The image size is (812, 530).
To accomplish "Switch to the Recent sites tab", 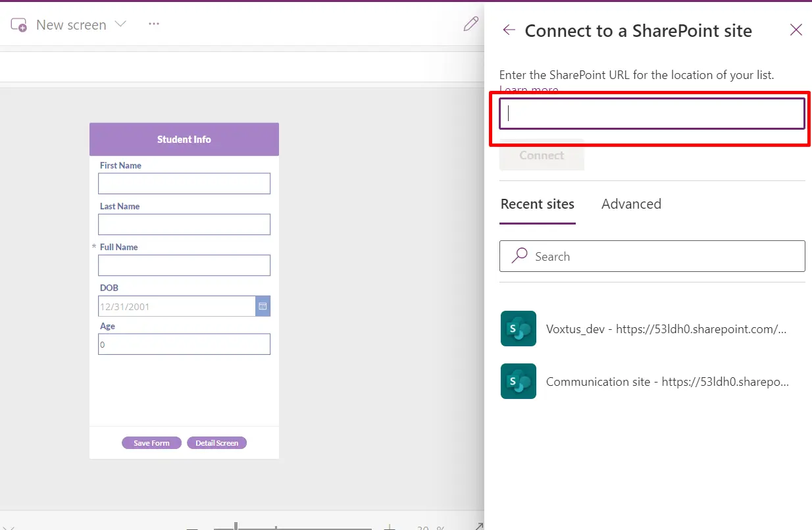I will 538,204.
